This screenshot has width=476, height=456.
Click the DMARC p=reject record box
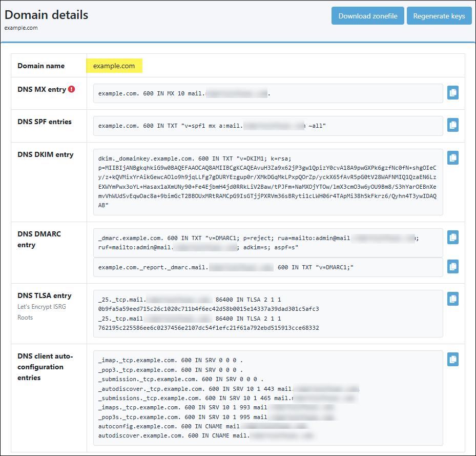(267, 243)
